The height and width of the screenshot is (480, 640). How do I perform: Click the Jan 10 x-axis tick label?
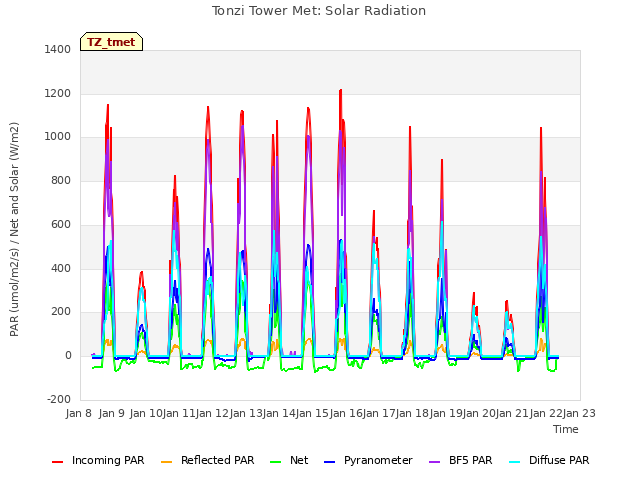pyautogui.click(x=146, y=413)
